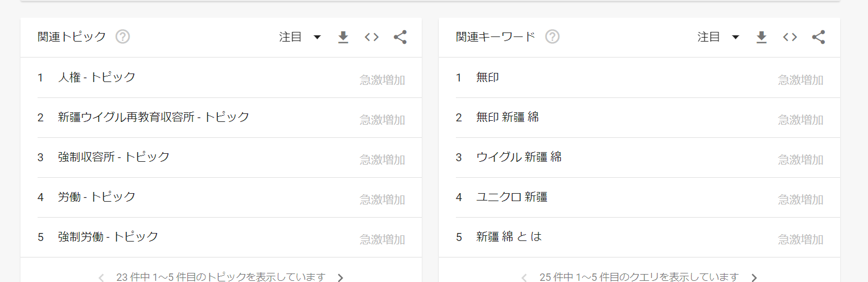
Task: Click 急激増加 label for 無印 row
Action: coord(801,80)
